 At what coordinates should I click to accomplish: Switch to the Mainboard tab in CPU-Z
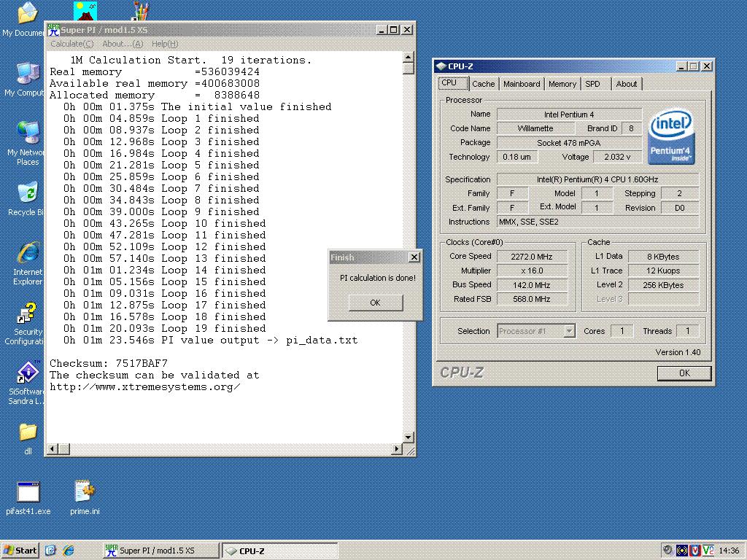click(522, 84)
